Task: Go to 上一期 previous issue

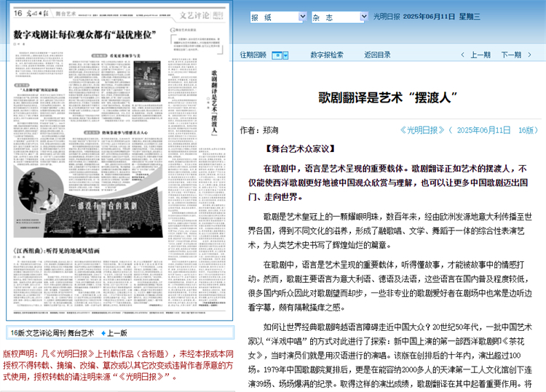Action: [x=480, y=55]
